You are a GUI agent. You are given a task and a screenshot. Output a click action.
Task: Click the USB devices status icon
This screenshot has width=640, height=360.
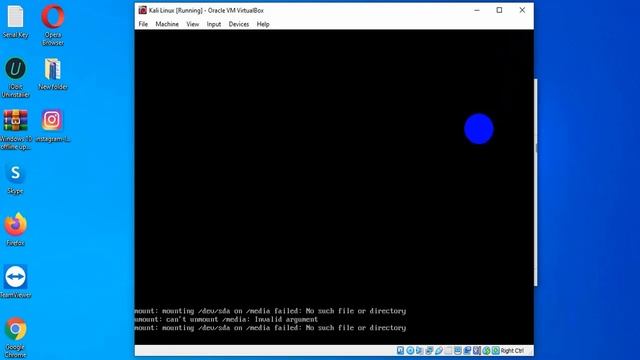[x=439, y=350]
